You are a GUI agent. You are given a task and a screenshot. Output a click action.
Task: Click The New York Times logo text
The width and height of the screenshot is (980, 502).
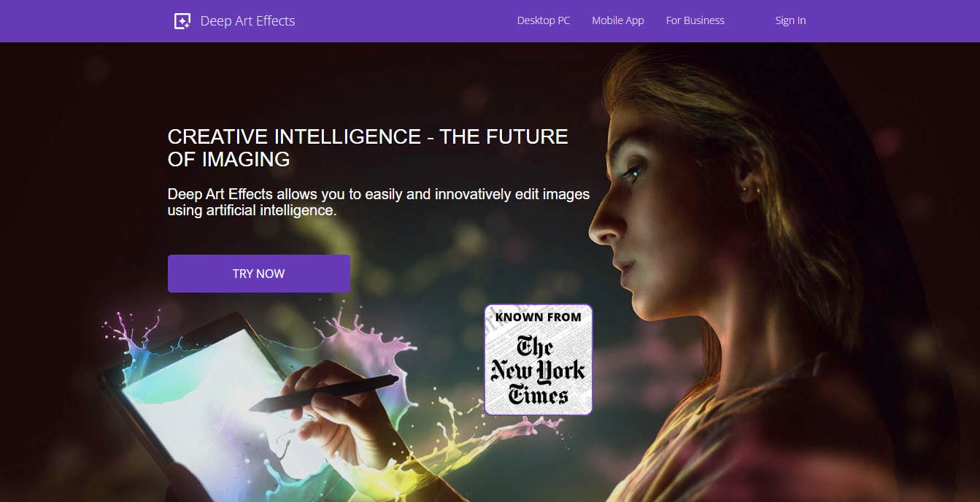[x=539, y=371]
